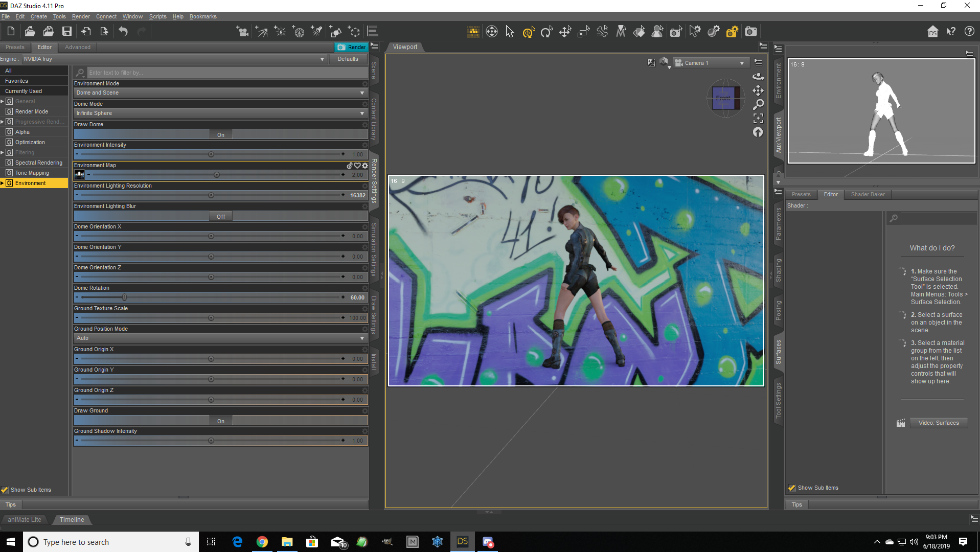Click the Aux Viewport figure preview
This screenshot has height=552, width=980.
[881, 111]
